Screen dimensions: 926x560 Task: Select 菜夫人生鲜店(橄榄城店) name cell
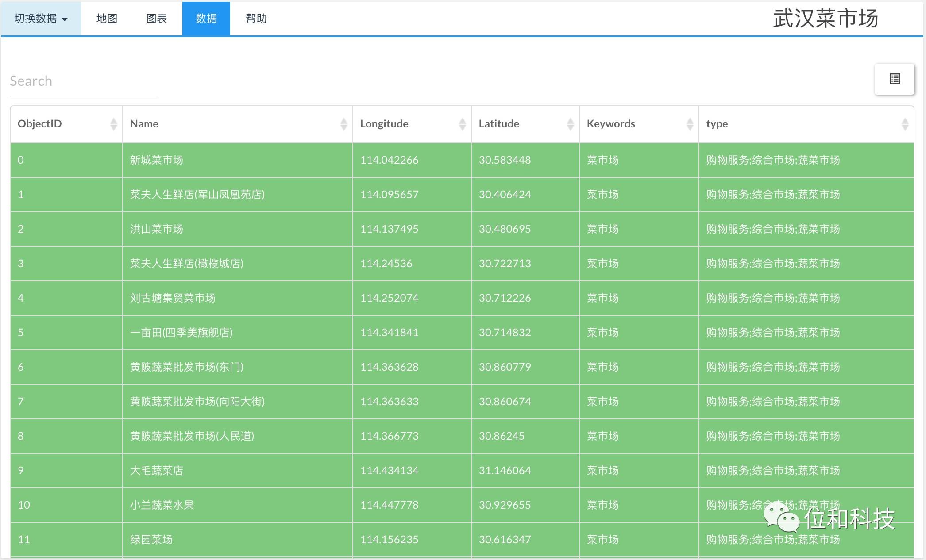coord(238,264)
